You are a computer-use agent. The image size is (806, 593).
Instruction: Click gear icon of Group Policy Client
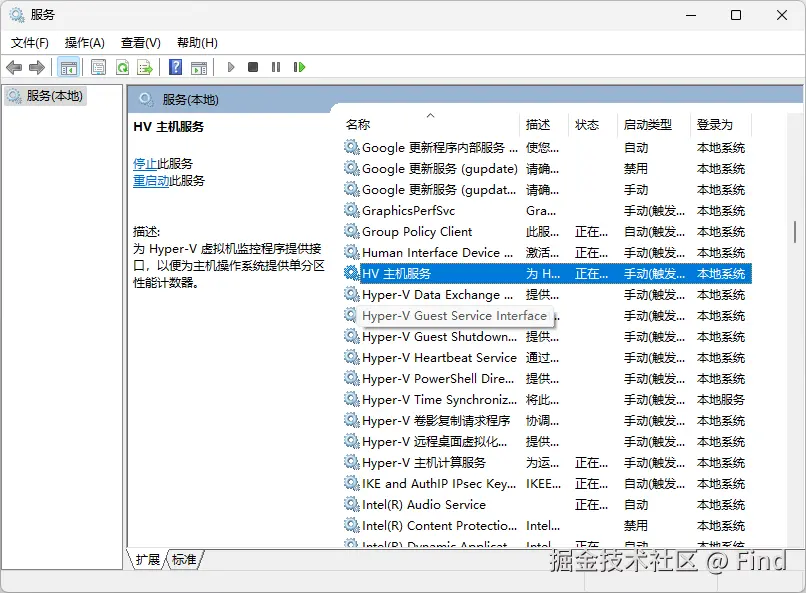pos(352,231)
